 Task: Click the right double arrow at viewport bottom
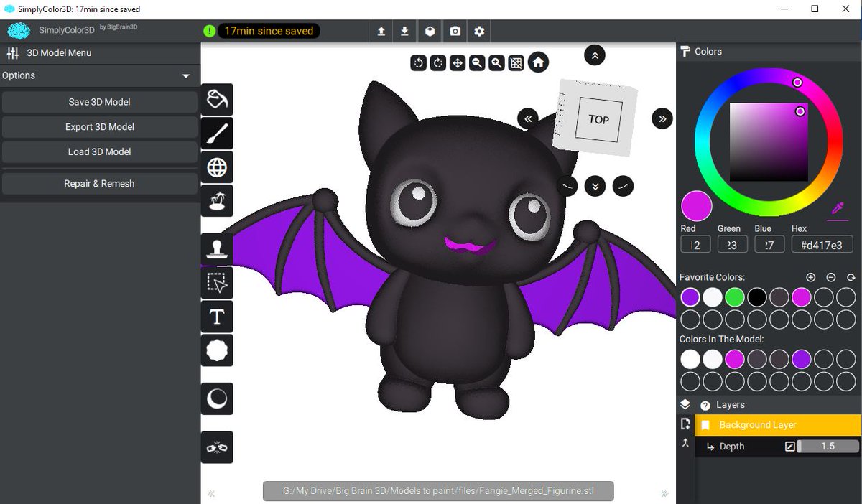click(664, 493)
